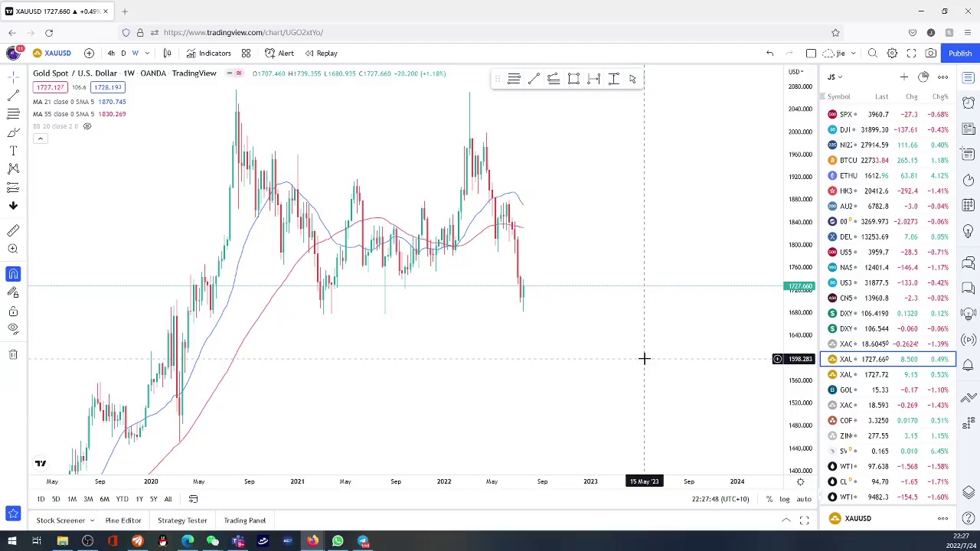Image resolution: width=980 pixels, height=551 pixels.
Task: Click the sell price 1727.127 button
Action: [x=50, y=87]
